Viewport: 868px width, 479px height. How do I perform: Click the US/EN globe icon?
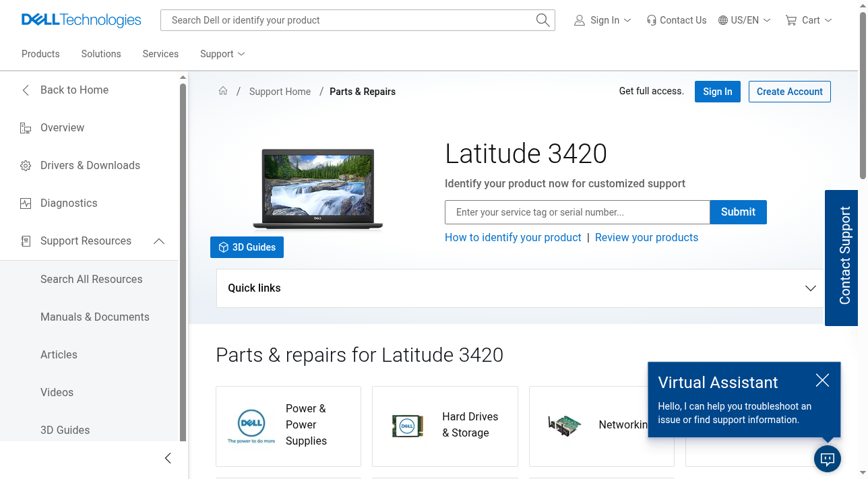[723, 20]
